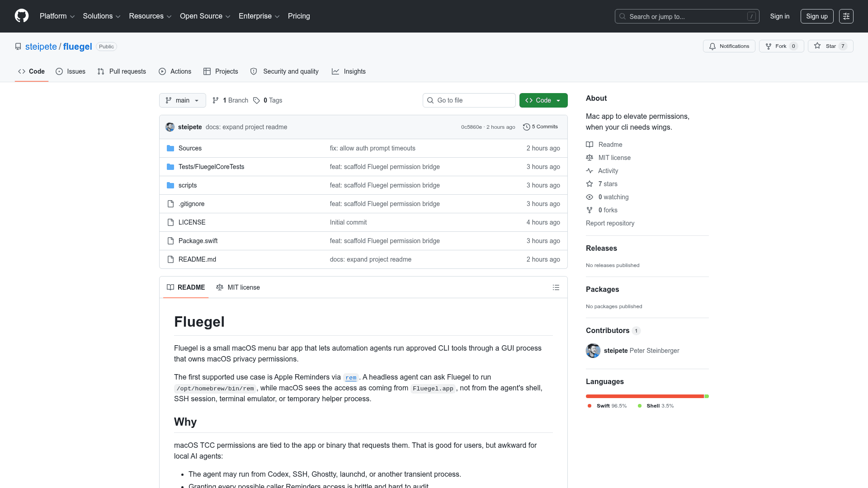Viewport: 868px width, 488px height.
Task: Click the Sign in link
Action: [780, 16]
